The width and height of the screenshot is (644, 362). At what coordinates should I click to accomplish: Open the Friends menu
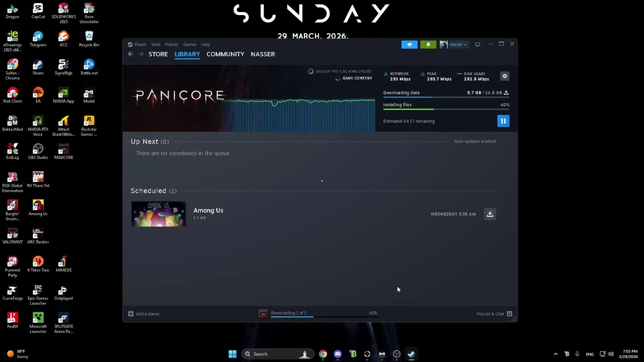point(172,44)
